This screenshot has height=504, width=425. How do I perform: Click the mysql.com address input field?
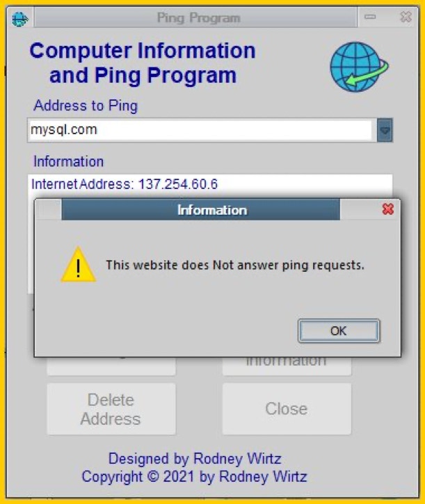tap(200, 130)
